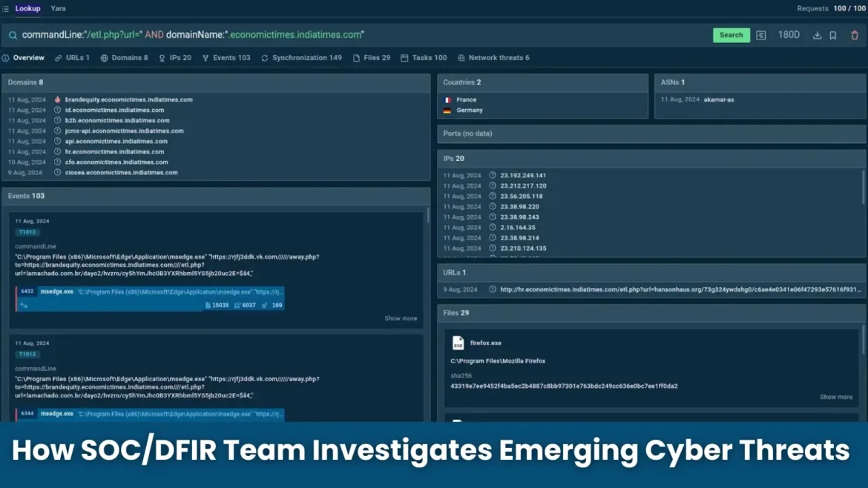Click the arrow icon in the msedge.exe process card
Viewport: 868px width, 488px height.
[23, 305]
